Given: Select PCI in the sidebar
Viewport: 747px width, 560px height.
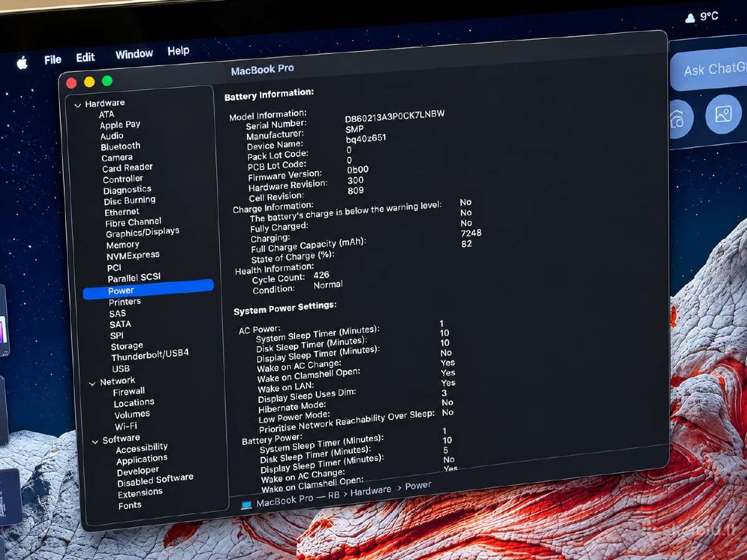Looking at the screenshot, I should coord(114,268).
